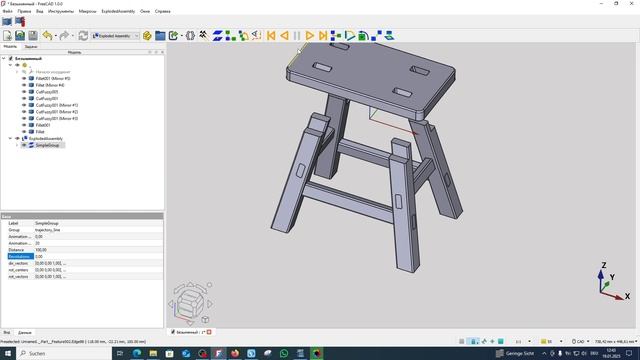Click the crossed hammers tools icon
The width and height of the screenshot is (640, 360).
[203, 36]
